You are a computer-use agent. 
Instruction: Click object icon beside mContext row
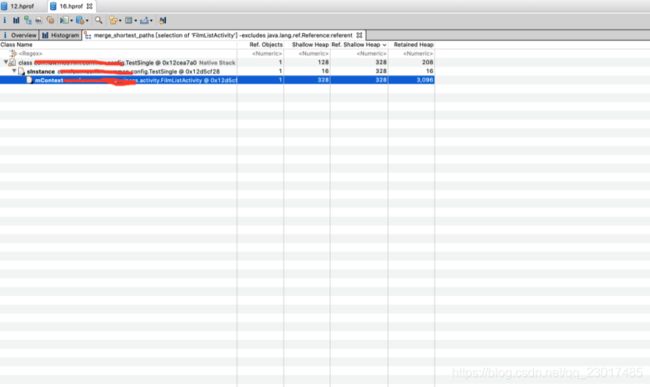click(x=29, y=80)
